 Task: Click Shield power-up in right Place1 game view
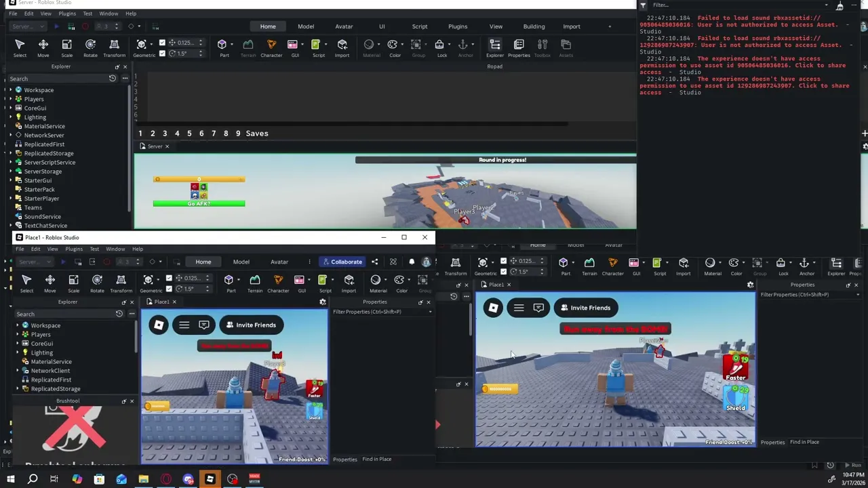(x=736, y=398)
